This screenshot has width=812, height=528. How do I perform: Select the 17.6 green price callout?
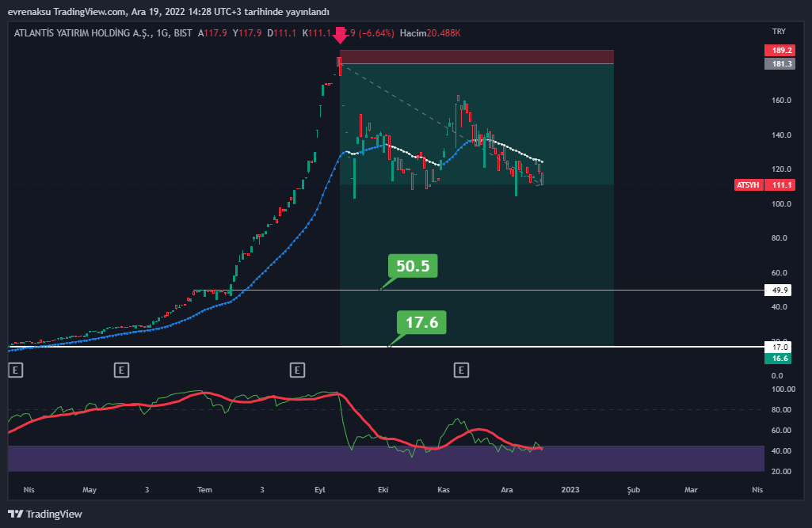421,322
